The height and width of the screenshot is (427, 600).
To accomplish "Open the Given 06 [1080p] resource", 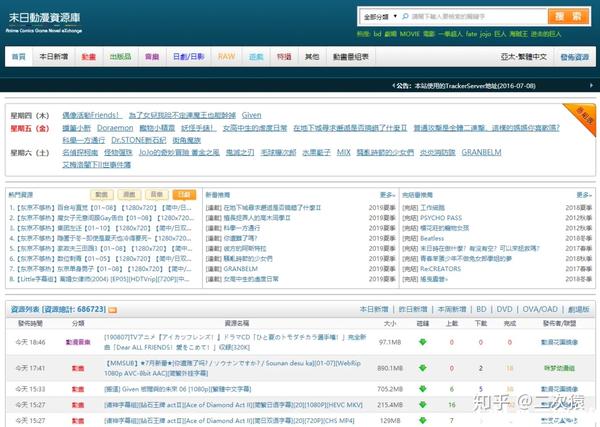I will (x=178, y=389).
